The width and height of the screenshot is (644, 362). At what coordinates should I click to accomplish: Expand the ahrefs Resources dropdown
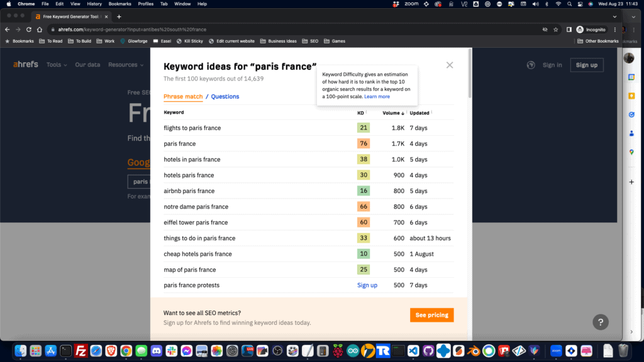(126, 65)
